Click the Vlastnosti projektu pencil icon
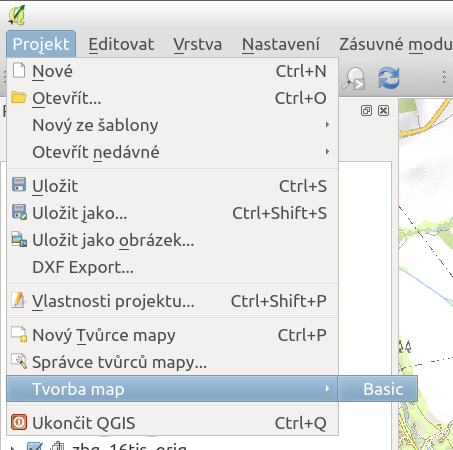 click(18, 300)
